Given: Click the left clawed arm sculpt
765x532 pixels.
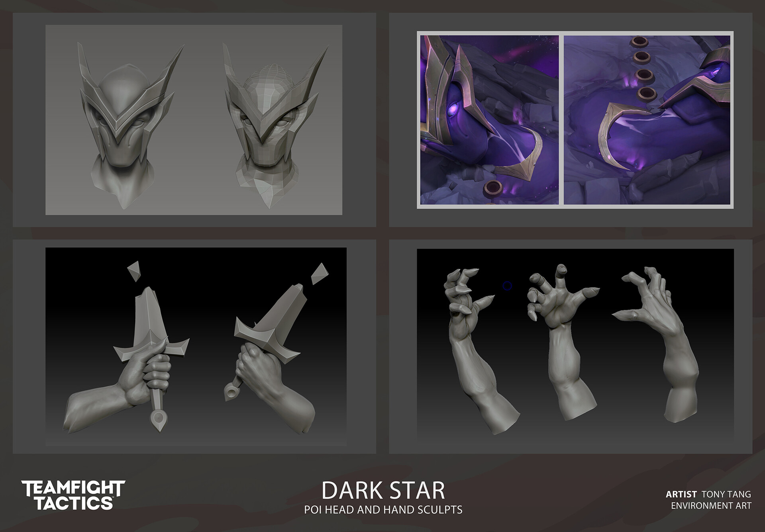Looking at the screenshot, I should click(x=478, y=350).
